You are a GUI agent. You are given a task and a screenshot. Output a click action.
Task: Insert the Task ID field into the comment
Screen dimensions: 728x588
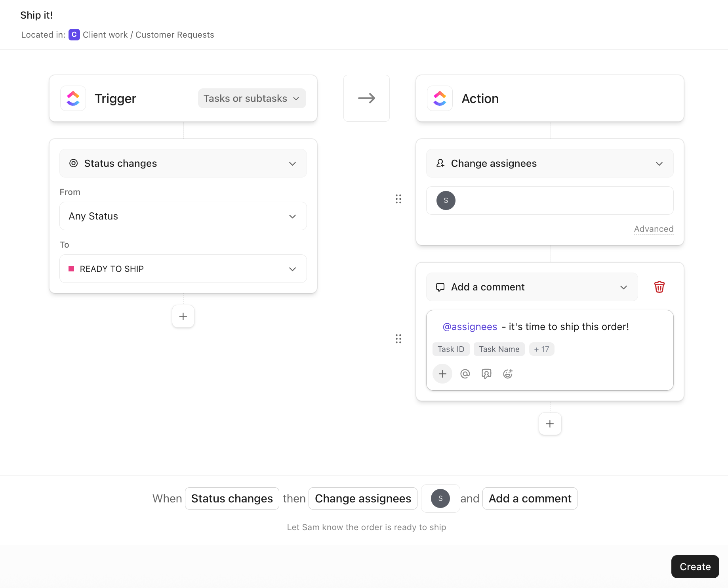tap(451, 349)
